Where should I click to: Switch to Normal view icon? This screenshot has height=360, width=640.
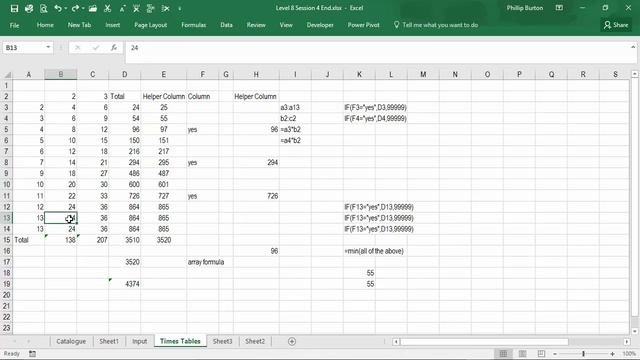point(503,354)
